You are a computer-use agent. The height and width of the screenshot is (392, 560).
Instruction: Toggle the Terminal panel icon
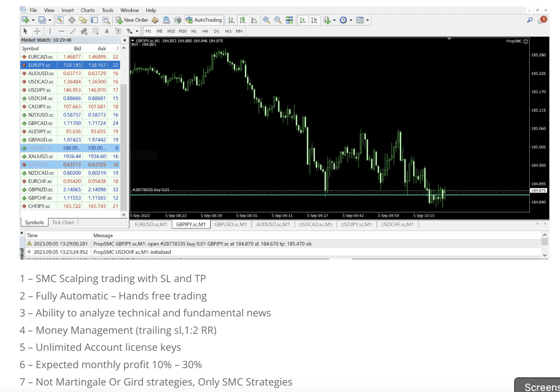click(94, 20)
